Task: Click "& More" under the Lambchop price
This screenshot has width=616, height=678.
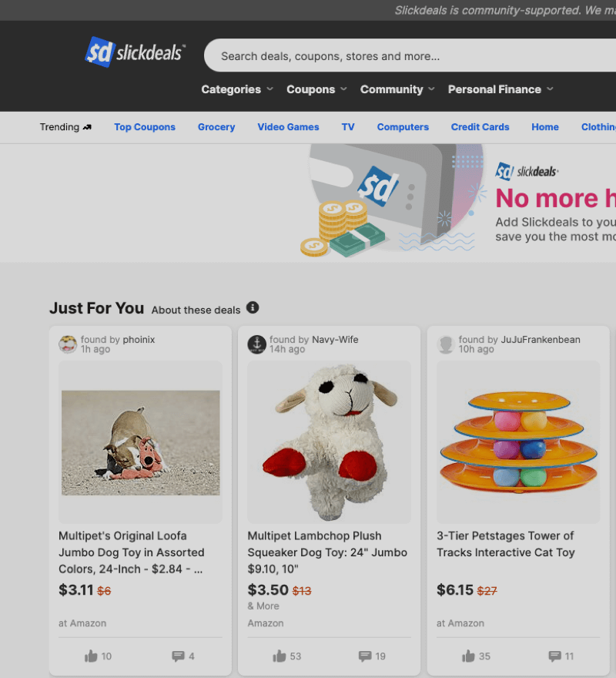Action: pyautogui.click(x=262, y=606)
